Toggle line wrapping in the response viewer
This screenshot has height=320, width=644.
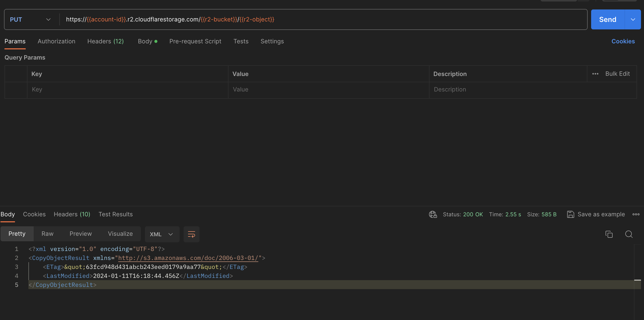click(x=191, y=234)
